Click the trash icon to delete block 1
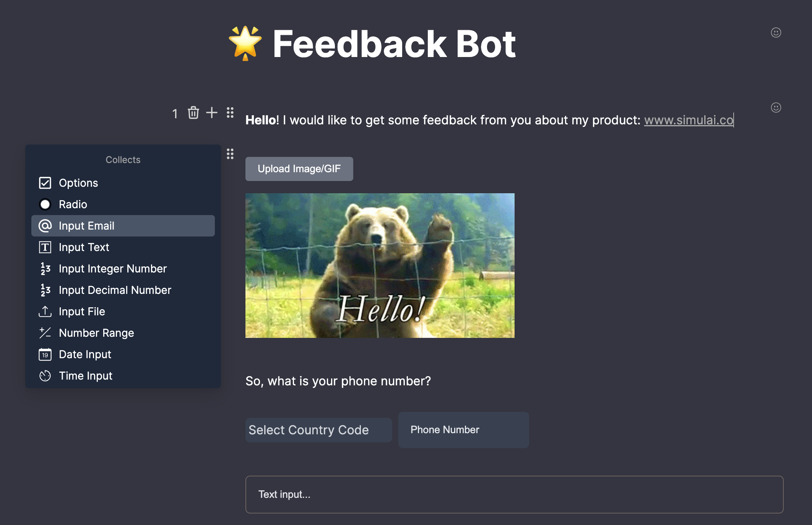 pyautogui.click(x=193, y=113)
